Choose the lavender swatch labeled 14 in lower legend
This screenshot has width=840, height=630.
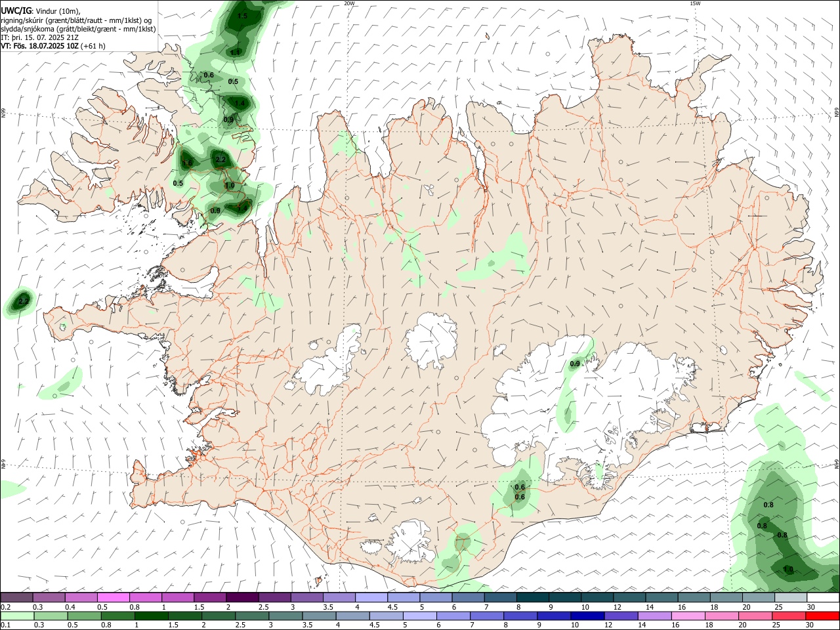(654, 616)
